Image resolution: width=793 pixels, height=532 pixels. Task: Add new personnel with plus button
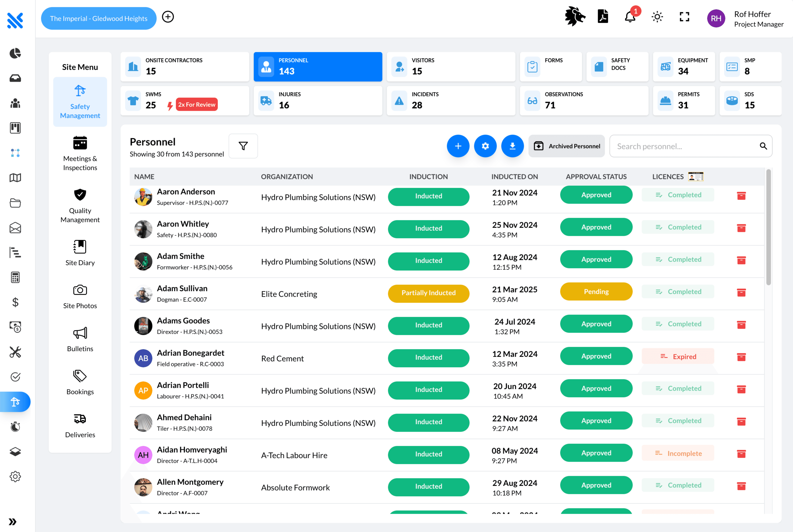(x=458, y=146)
